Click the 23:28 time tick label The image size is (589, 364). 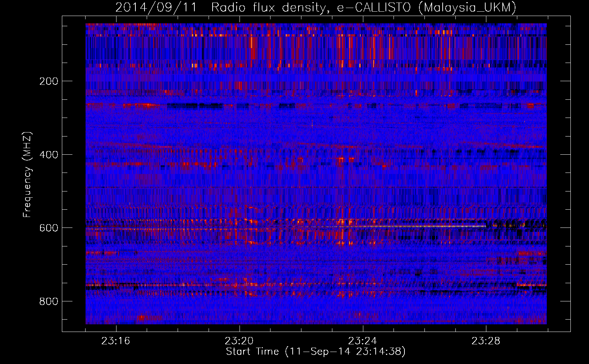pyautogui.click(x=486, y=341)
